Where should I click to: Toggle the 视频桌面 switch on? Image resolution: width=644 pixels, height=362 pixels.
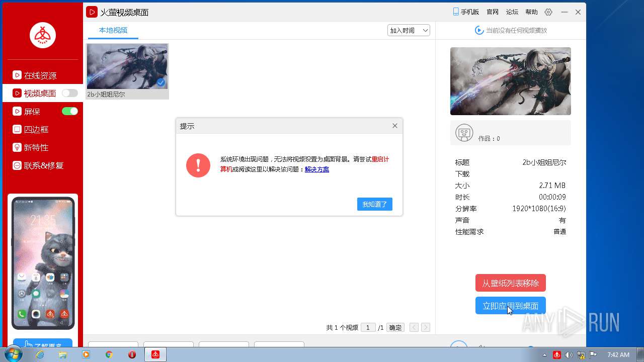pos(70,93)
